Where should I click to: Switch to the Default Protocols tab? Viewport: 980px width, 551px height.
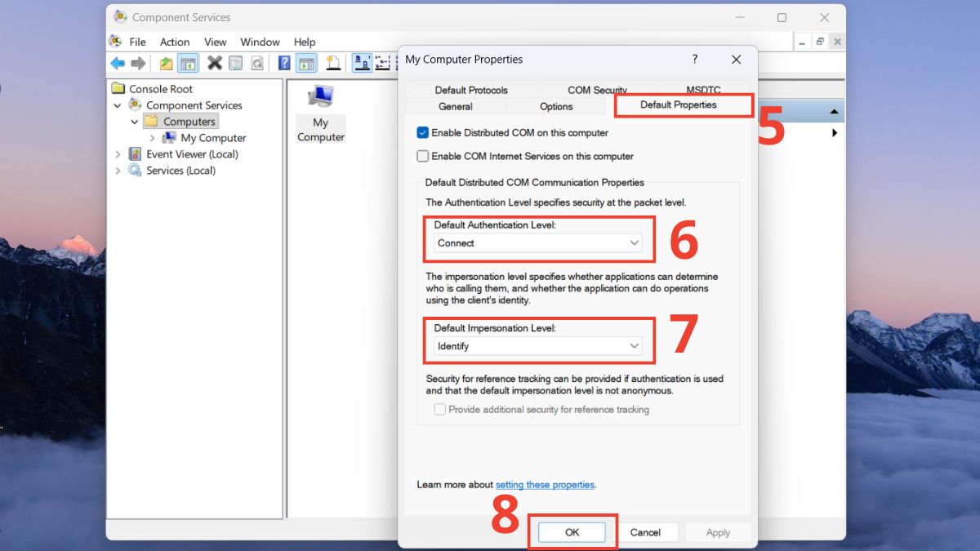click(471, 90)
